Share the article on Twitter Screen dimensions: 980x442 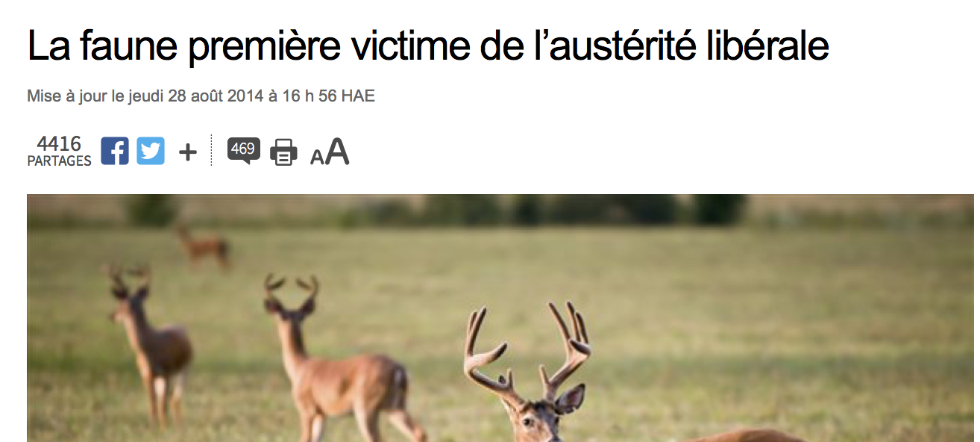[151, 151]
